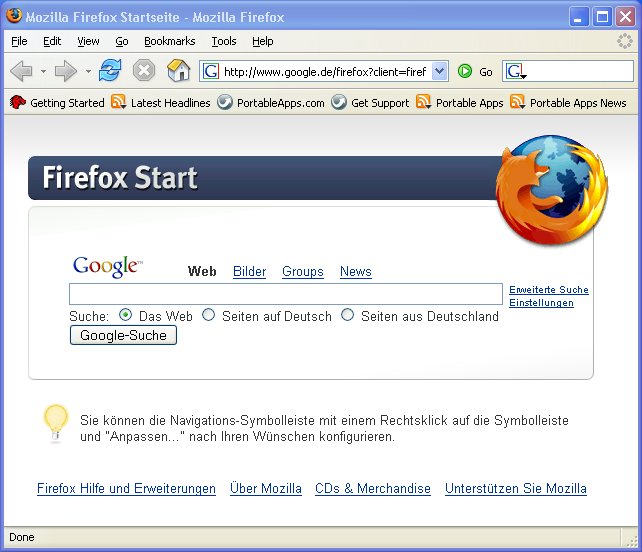Open Firefox Hilfe und Erweiterungen link
The image size is (642, 552).
point(126,488)
